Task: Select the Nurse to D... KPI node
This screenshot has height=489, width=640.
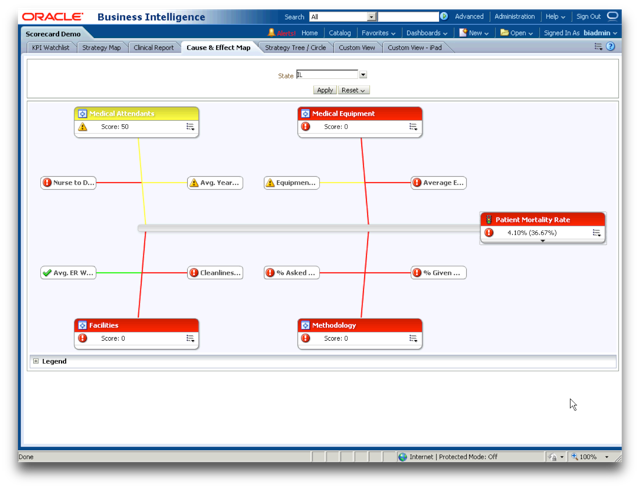Action: pyautogui.click(x=69, y=182)
